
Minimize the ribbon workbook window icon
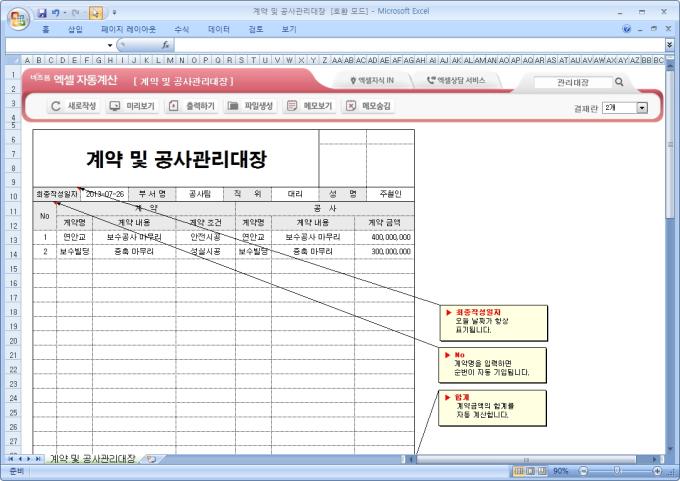click(640, 29)
